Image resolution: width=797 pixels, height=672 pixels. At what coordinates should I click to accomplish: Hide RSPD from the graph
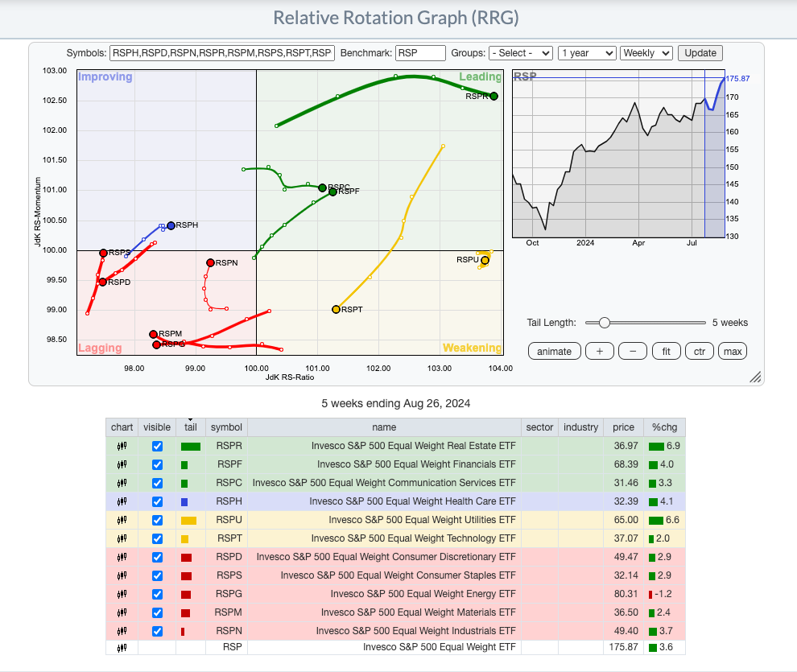(158, 557)
